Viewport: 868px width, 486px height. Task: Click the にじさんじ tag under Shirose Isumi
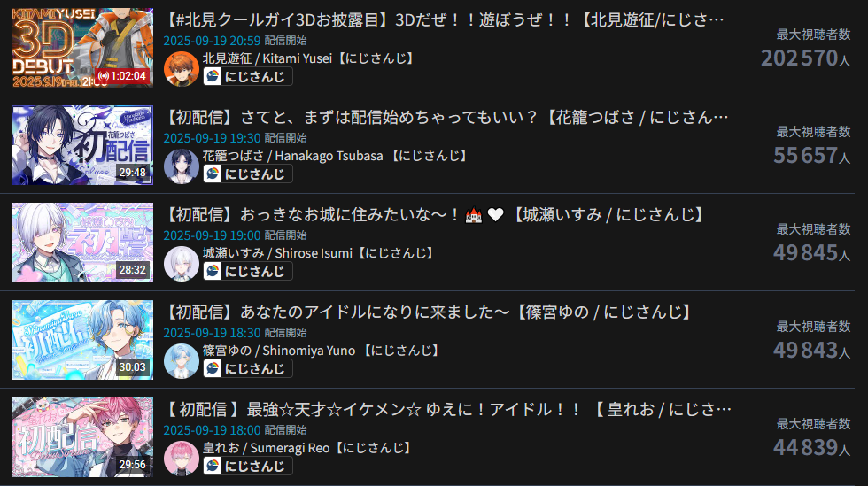pyautogui.click(x=247, y=271)
